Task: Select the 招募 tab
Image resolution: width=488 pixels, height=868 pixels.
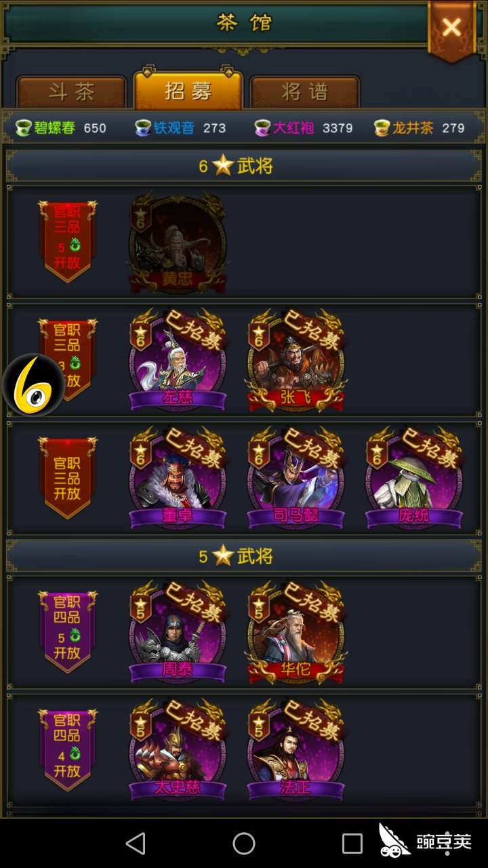Action: tap(188, 90)
